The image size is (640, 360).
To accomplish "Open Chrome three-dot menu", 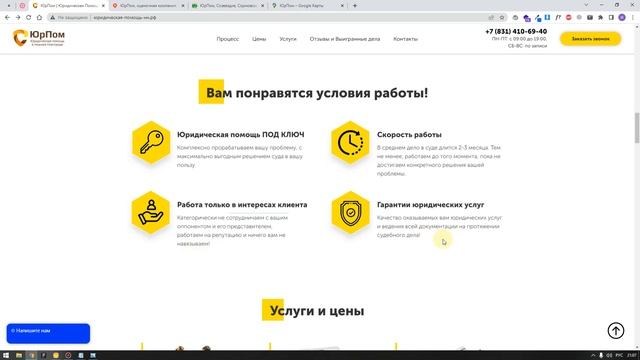I will [633, 18].
